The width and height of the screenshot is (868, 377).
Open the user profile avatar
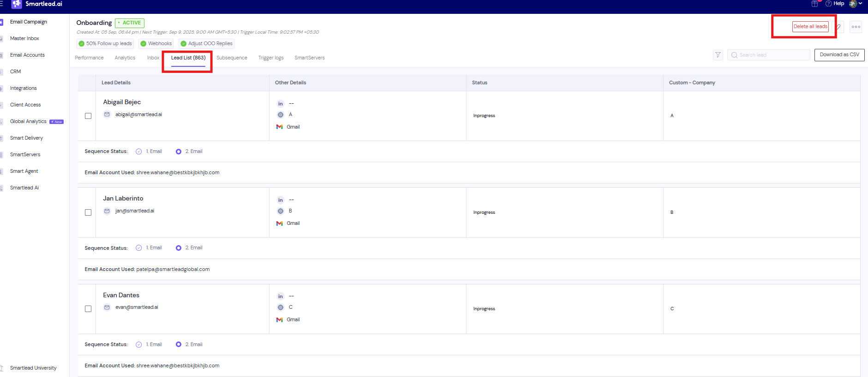[x=853, y=4]
